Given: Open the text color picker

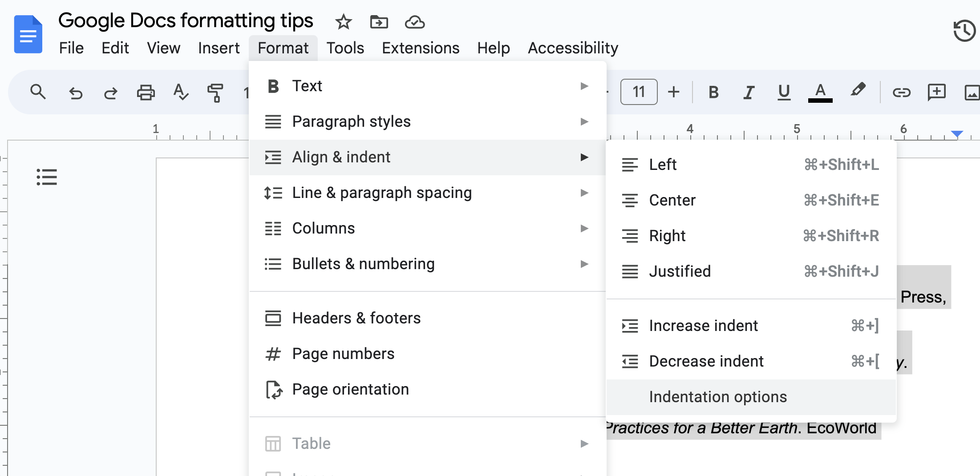Looking at the screenshot, I should coord(819,92).
